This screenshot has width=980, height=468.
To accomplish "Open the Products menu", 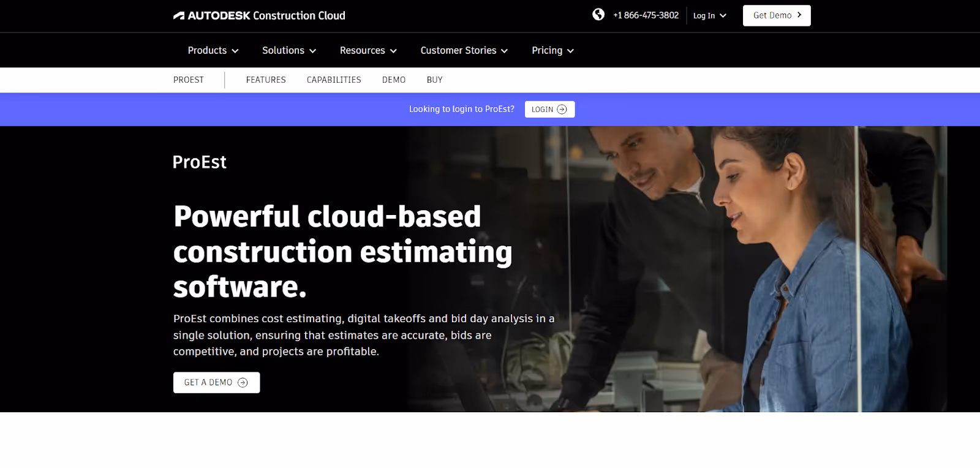I will (213, 50).
